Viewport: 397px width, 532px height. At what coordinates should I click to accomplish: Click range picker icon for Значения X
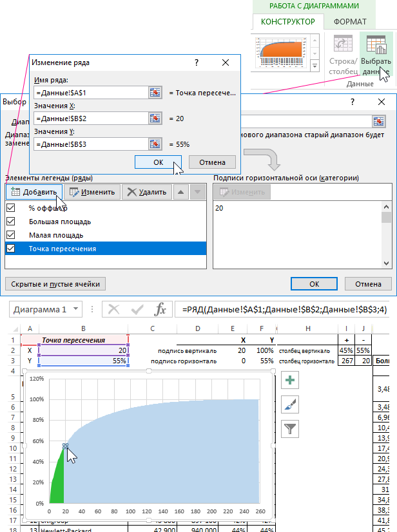[155, 119]
